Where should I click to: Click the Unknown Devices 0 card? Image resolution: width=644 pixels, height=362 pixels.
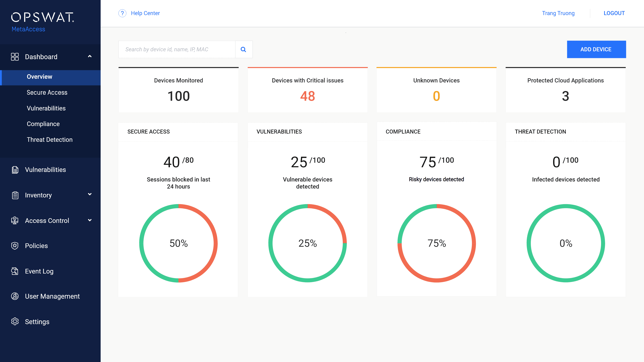[436, 90]
